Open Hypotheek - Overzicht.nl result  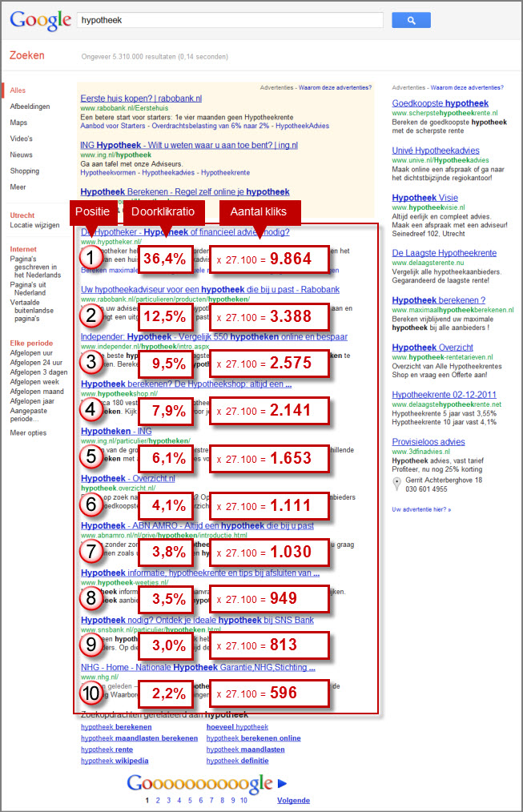click(x=128, y=479)
